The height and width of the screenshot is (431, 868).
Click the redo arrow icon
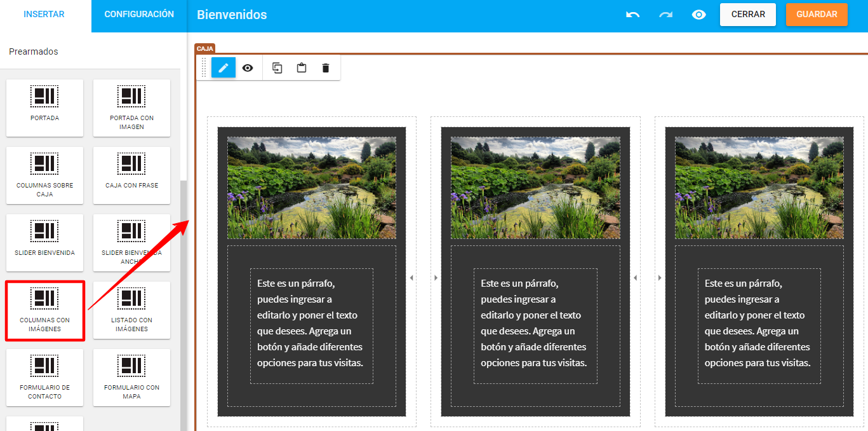pyautogui.click(x=665, y=15)
